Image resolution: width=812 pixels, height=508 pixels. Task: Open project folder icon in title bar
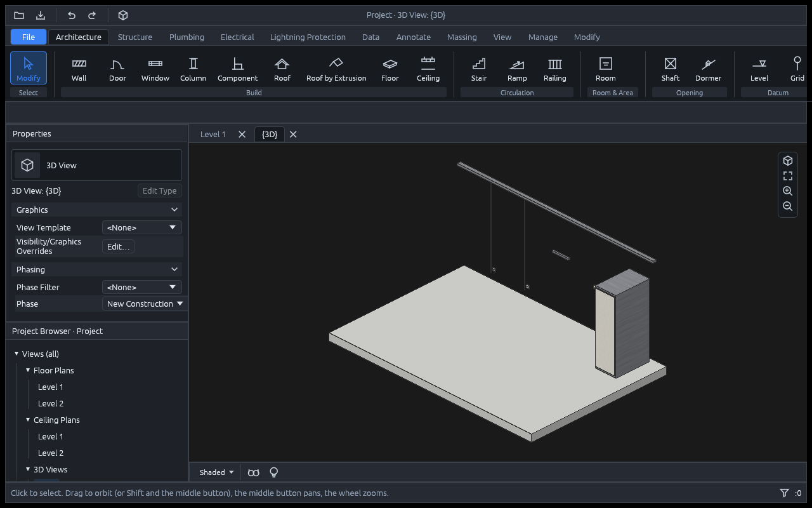19,15
